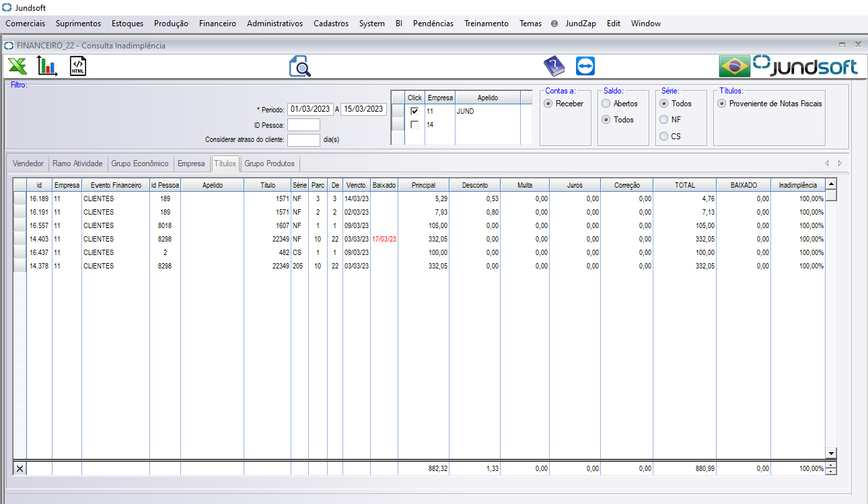Switch to the Ramo Atividade tab
Screen dimensions: 868x504
[77, 164]
